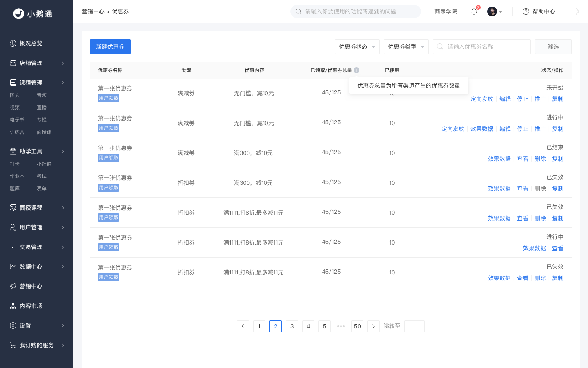Click the 营销中心 megaphone icon

pyautogui.click(x=13, y=286)
